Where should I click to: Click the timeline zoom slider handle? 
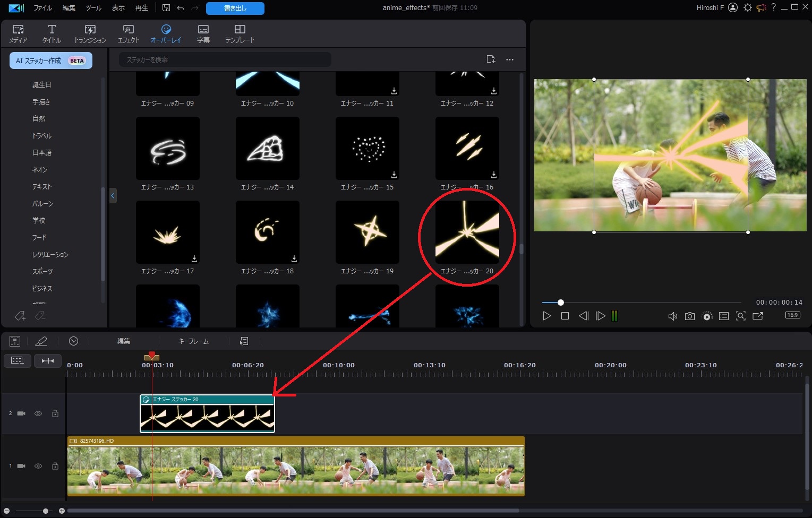point(46,511)
